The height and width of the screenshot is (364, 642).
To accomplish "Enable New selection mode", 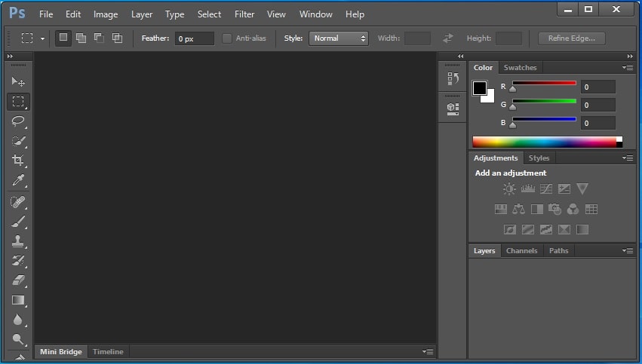I will 63,38.
